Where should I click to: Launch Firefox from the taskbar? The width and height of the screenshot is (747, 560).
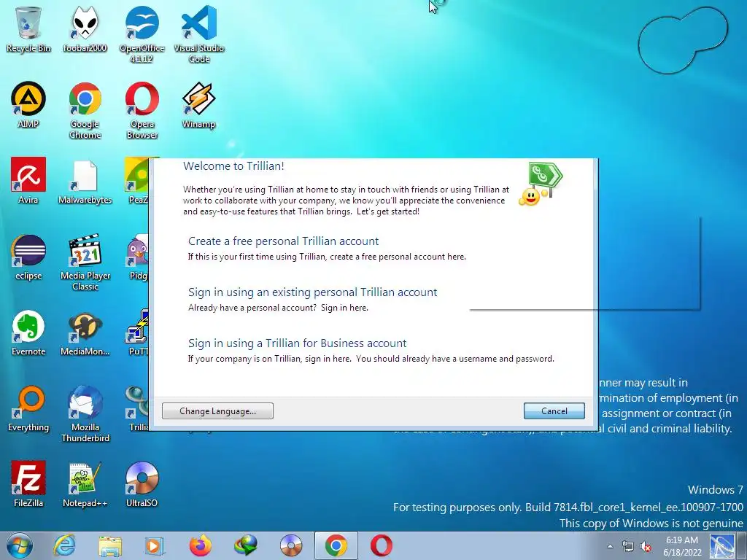coord(200,545)
